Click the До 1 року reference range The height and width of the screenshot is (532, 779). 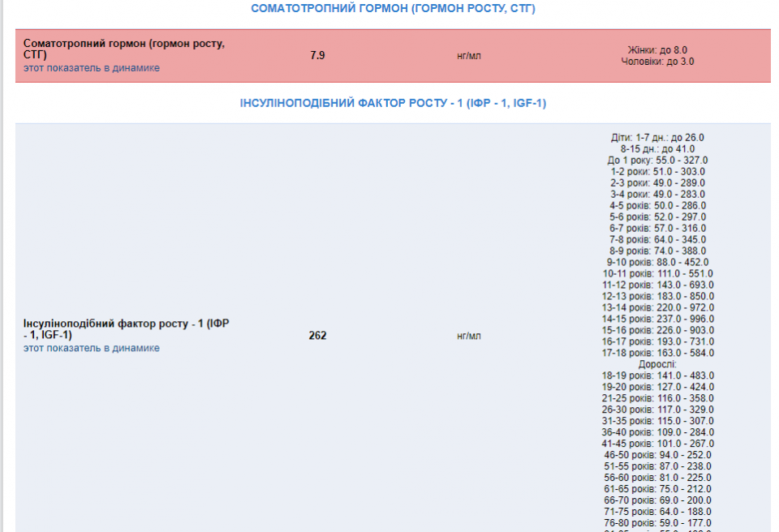[657, 161]
